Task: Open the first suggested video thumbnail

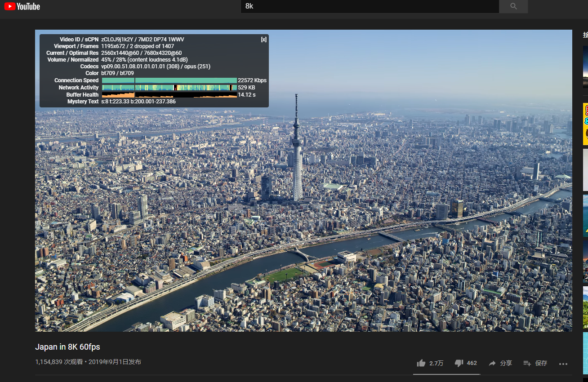Action: [x=585, y=67]
